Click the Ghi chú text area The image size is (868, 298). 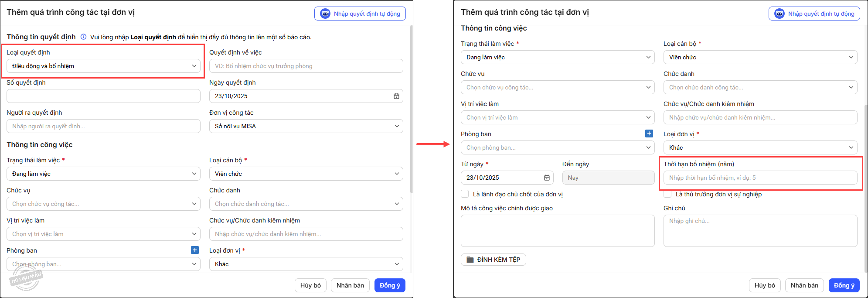point(760,231)
